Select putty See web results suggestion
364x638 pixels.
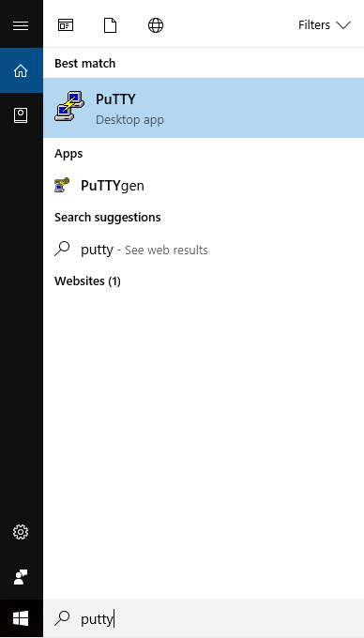coord(204,250)
